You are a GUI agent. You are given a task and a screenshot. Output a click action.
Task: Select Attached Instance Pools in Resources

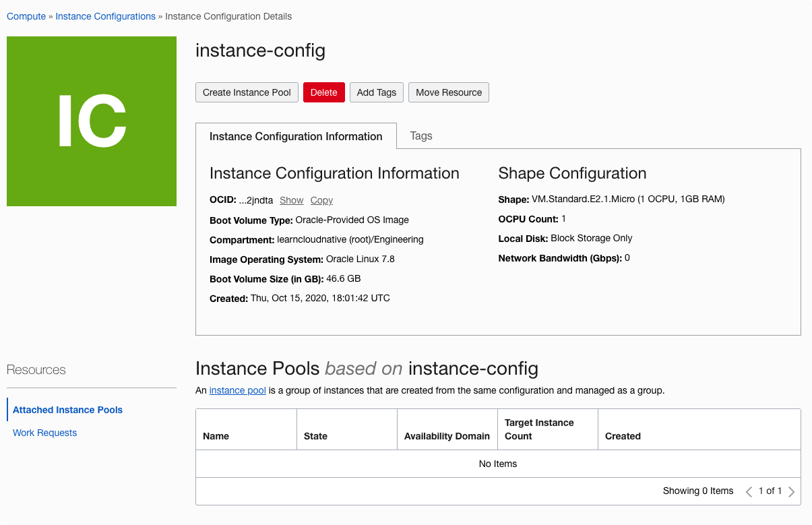(x=67, y=410)
